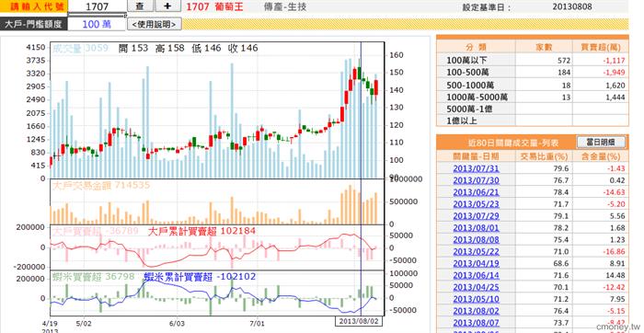Click the 1,620 net buy/sell value
The image size is (644, 333).
coord(615,86)
